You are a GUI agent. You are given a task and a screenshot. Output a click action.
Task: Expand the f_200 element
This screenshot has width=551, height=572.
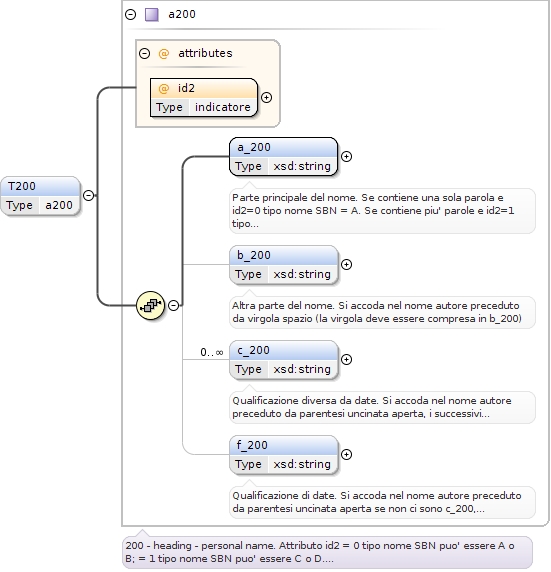pos(346,455)
